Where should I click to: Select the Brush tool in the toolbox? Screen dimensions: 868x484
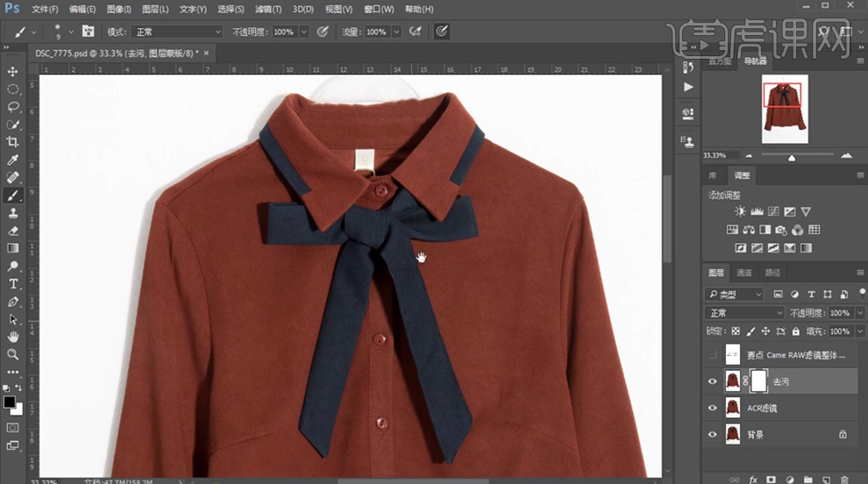(x=13, y=196)
